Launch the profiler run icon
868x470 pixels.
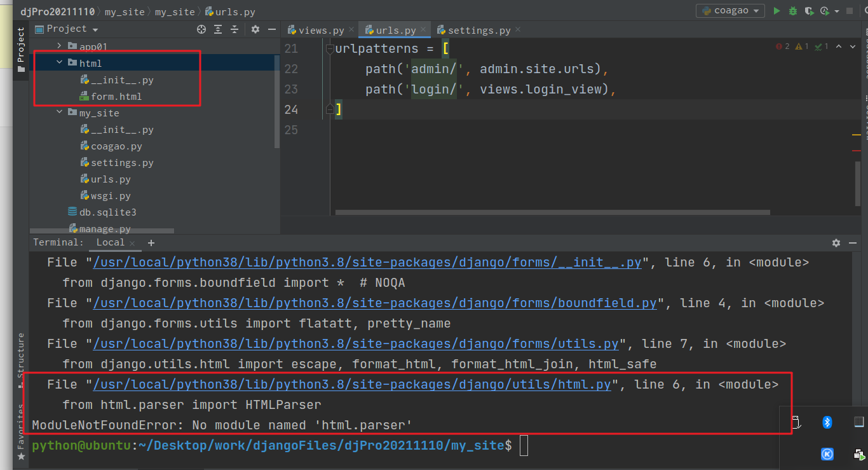(x=825, y=11)
